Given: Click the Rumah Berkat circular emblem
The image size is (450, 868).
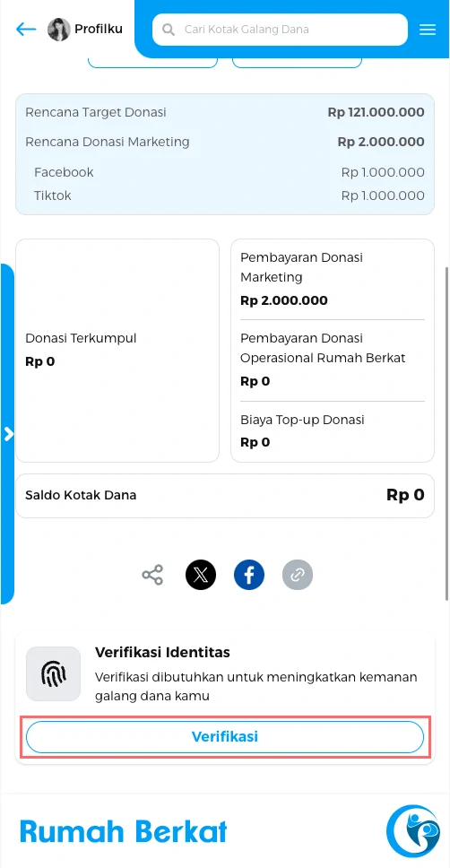Looking at the screenshot, I should [x=413, y=831].
